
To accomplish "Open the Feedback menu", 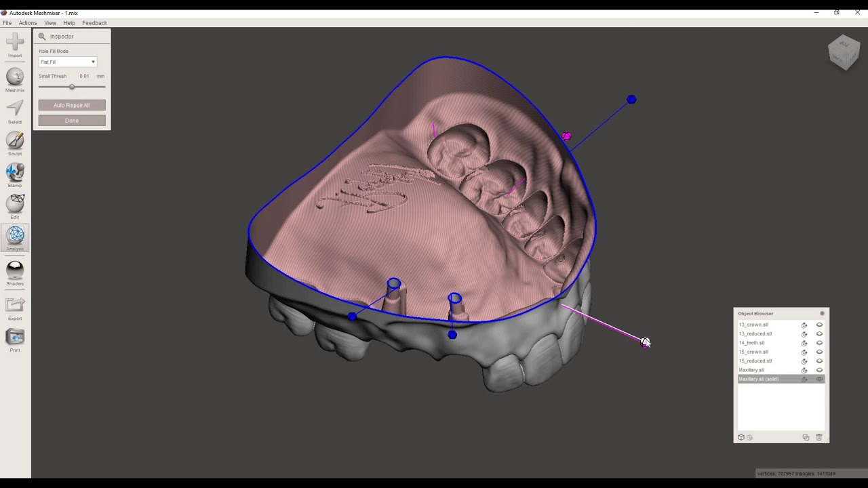I will point(94,23).
